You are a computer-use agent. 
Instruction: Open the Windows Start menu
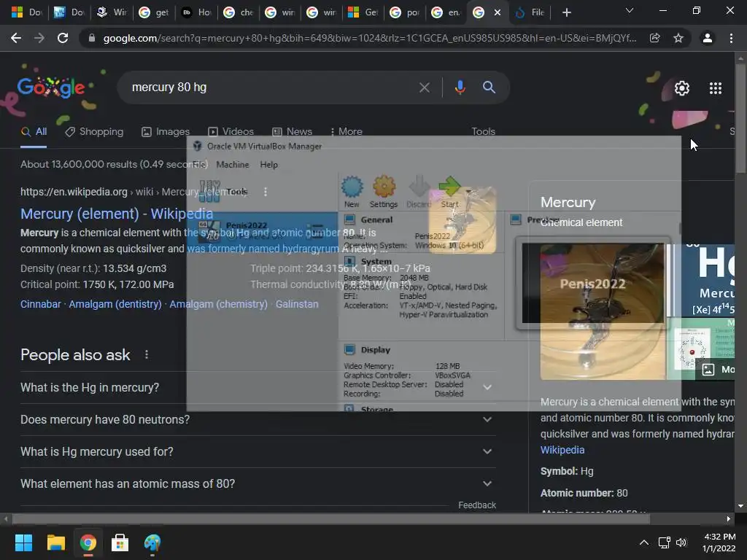(23, 542)
